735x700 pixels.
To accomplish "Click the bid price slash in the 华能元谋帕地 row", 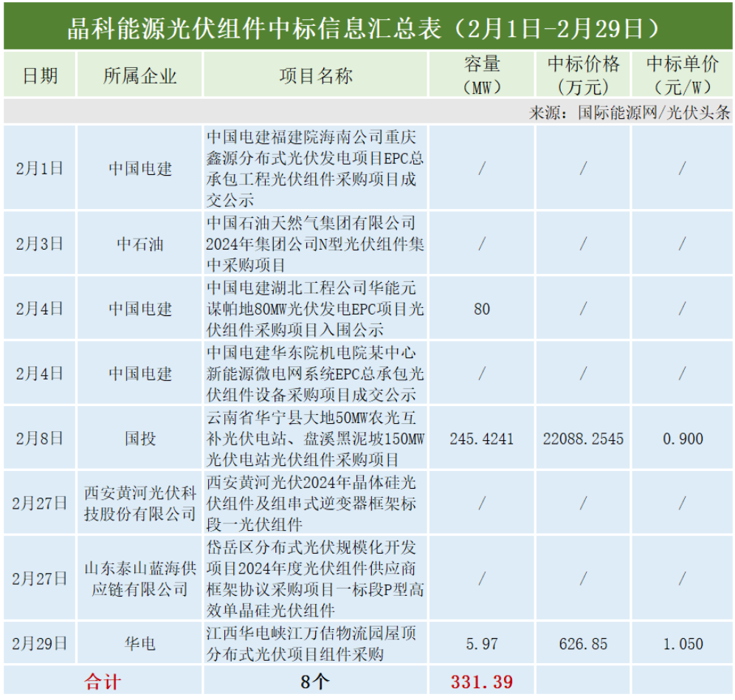I will (x=583, y=308).
